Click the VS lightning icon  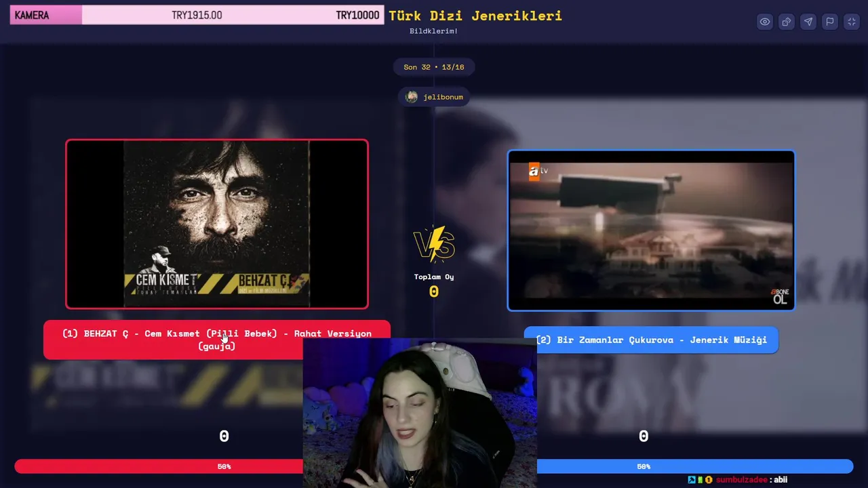pos(434,244)
